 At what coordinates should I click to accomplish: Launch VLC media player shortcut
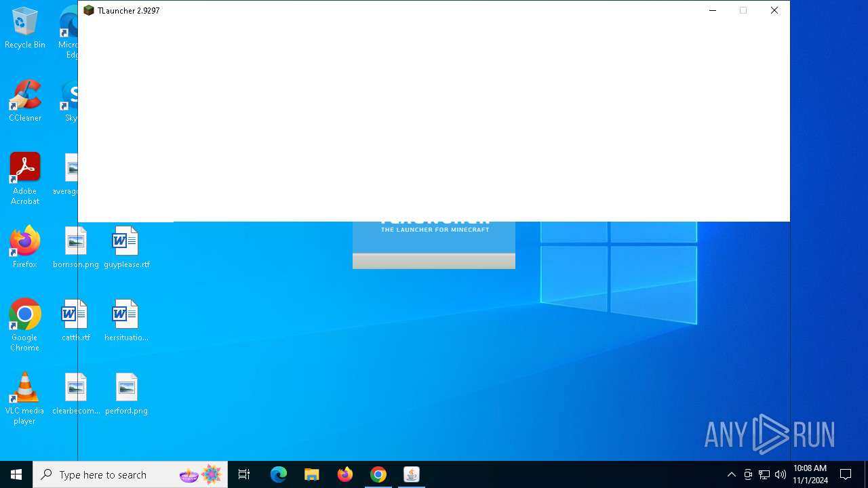(25, 399)
